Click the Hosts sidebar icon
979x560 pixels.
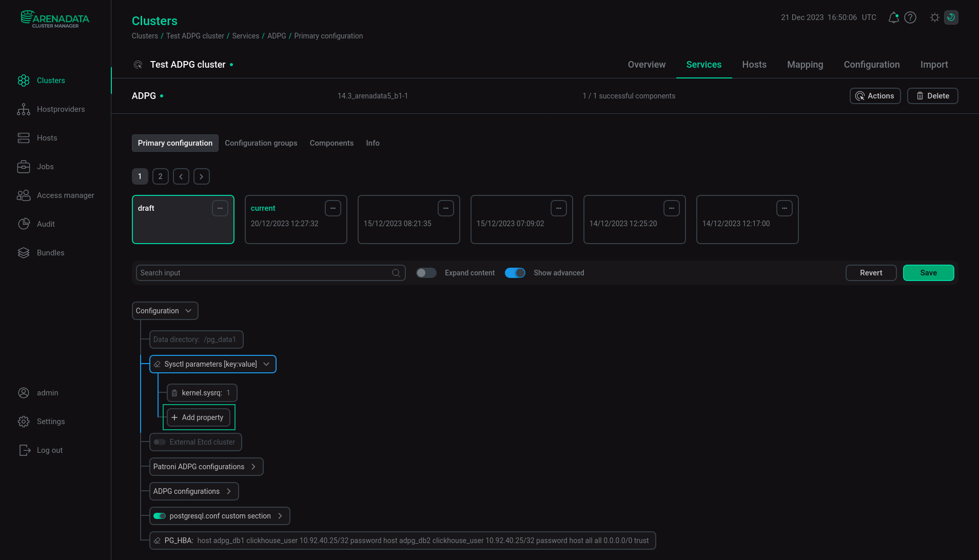24,138
